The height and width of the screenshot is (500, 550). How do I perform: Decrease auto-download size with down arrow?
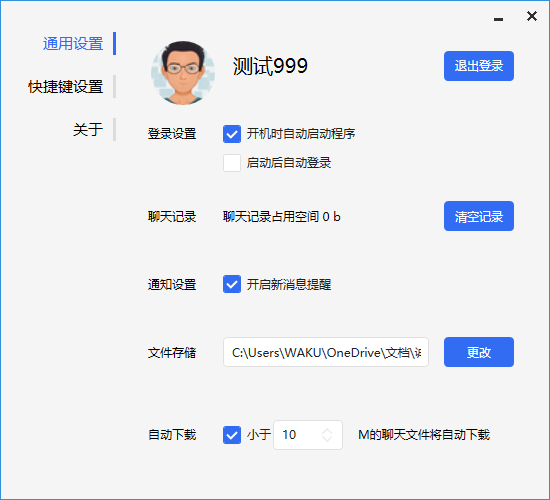pyautogui.click(x=327, y=439)
